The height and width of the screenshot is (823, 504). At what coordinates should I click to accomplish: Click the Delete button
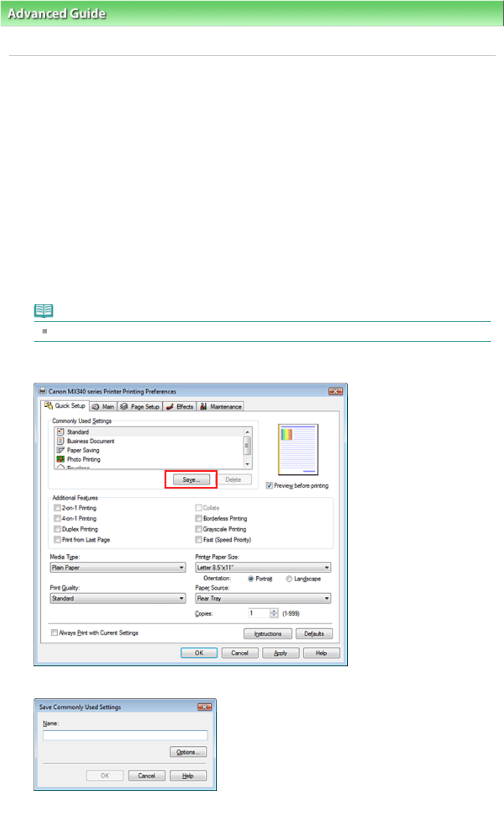pos(233,479)
